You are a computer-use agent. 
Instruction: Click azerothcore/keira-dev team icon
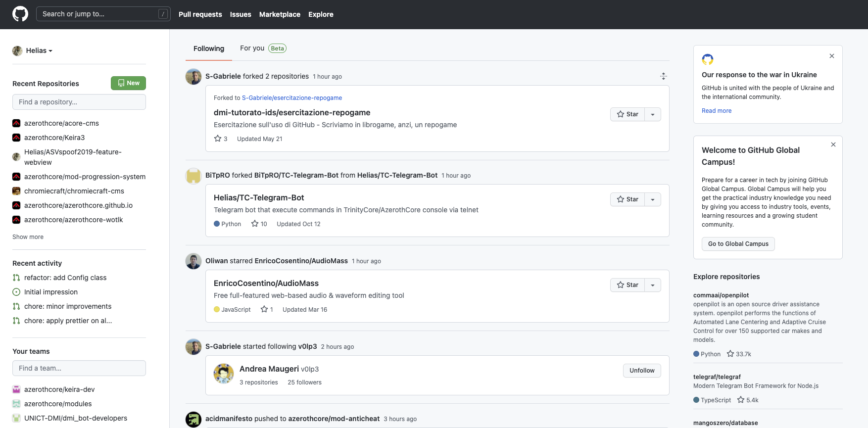point(16,389)
